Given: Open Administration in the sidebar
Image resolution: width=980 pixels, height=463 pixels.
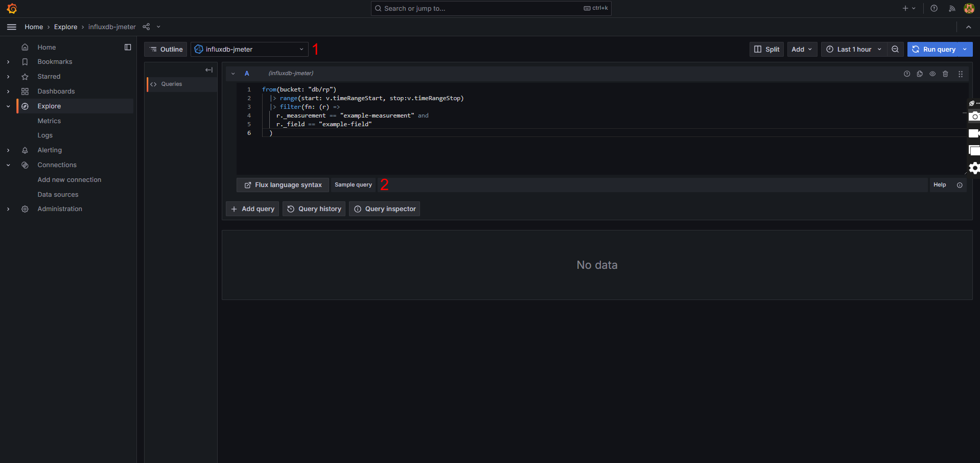Looking at the screenshot, I should click(60, 209).
